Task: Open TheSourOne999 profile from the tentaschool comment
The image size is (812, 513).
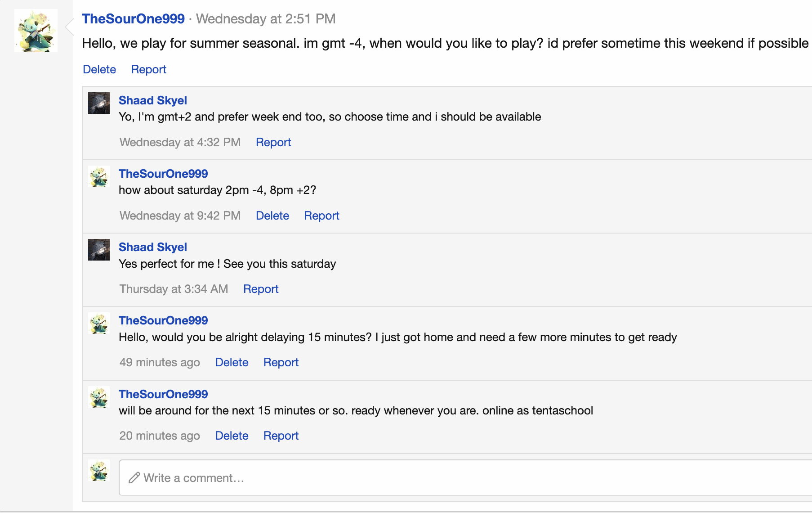Action: [x=163, y=394]
